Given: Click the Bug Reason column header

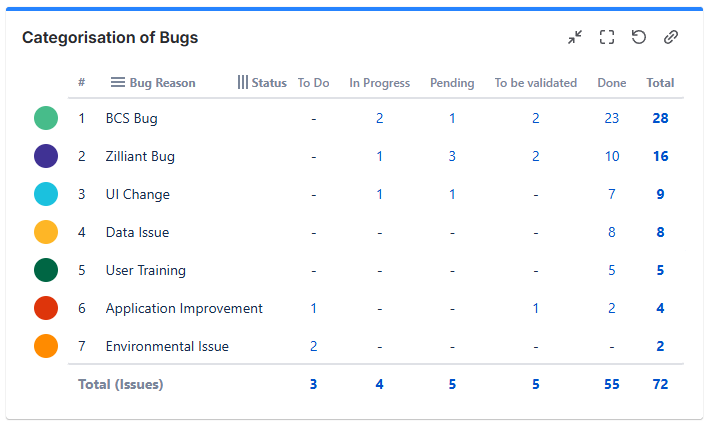Looking at the screenshot, I should (x=162, y=83).
